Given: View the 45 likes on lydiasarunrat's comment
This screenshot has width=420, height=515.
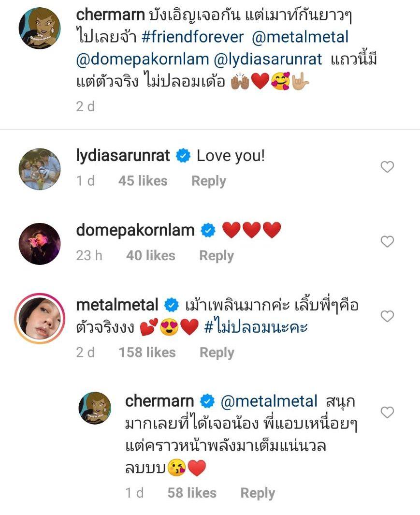Looking at the screenshot, I should (x=143, y=181).
